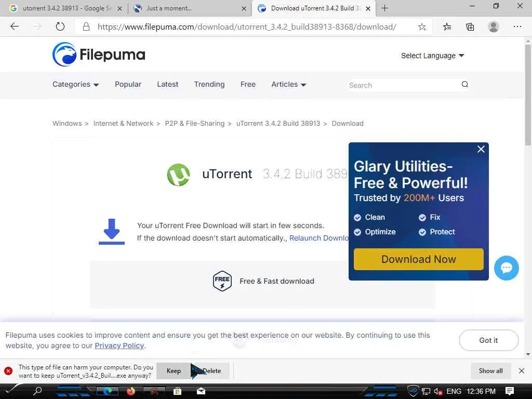Close the Google search tab
Image resolution: width=532 pixels, height=399 pixels.
click(119, 8)
